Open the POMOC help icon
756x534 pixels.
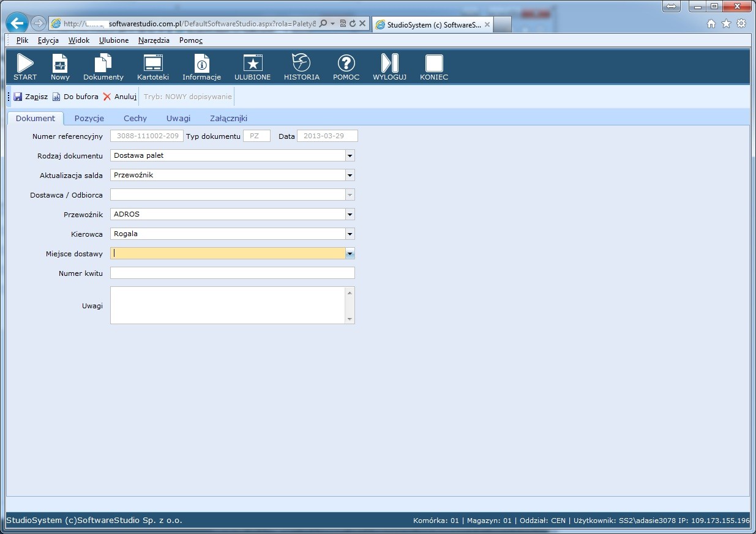pos(346,67)
